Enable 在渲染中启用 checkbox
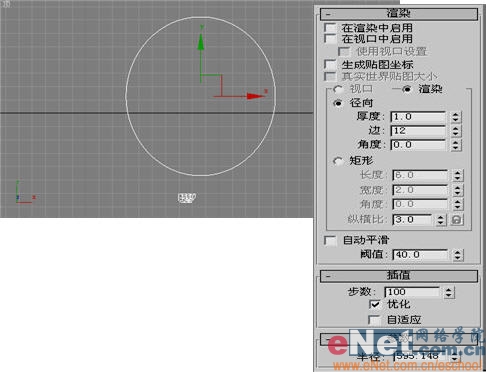Screen dimensions: 486x372 click(x=330, y=28)
